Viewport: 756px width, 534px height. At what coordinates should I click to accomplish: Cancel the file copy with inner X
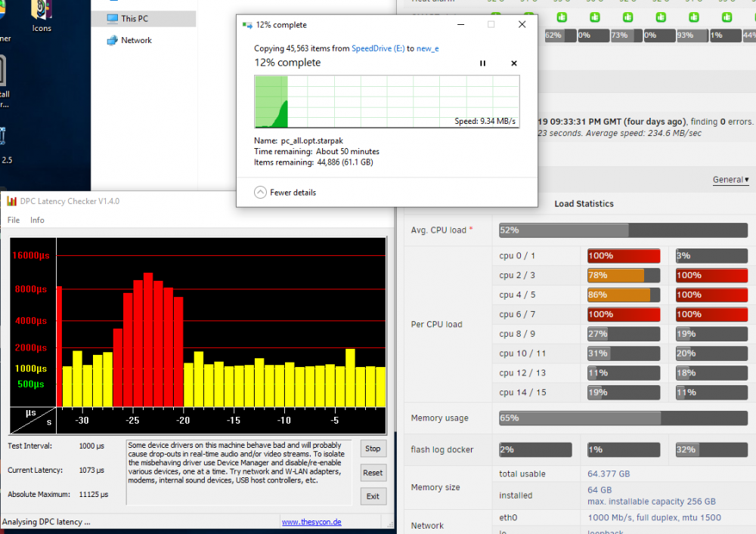[x=514, y=63]
